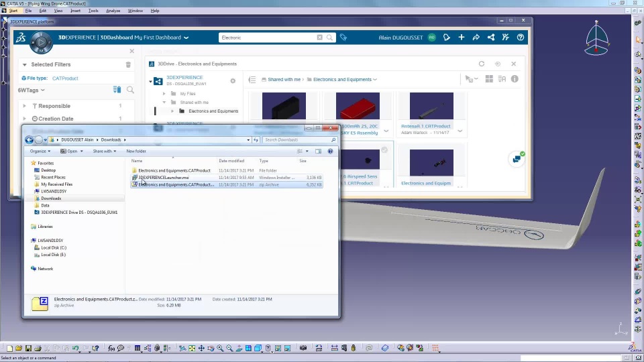644x362 pixels.
Task: Click Explorer Back navigation button
Action: [x=29, y=140]
